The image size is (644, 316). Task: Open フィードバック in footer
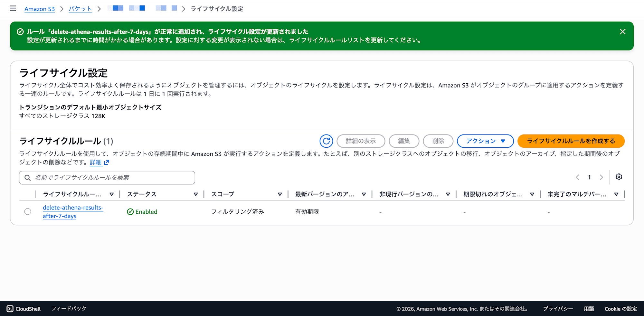click(x=69, y=309)
